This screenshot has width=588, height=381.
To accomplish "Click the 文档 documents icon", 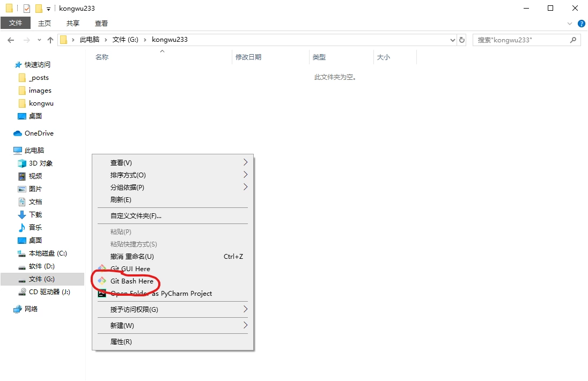I will [22, 202].
